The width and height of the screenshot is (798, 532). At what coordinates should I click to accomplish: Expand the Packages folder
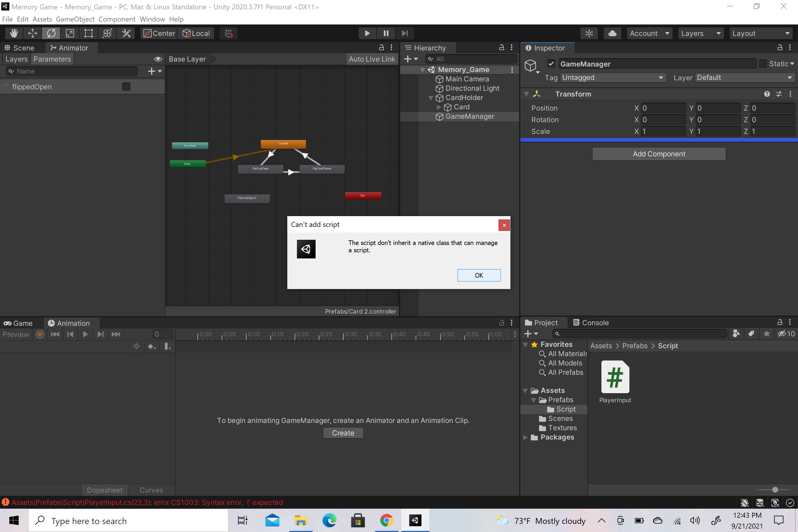coord(526,437)
